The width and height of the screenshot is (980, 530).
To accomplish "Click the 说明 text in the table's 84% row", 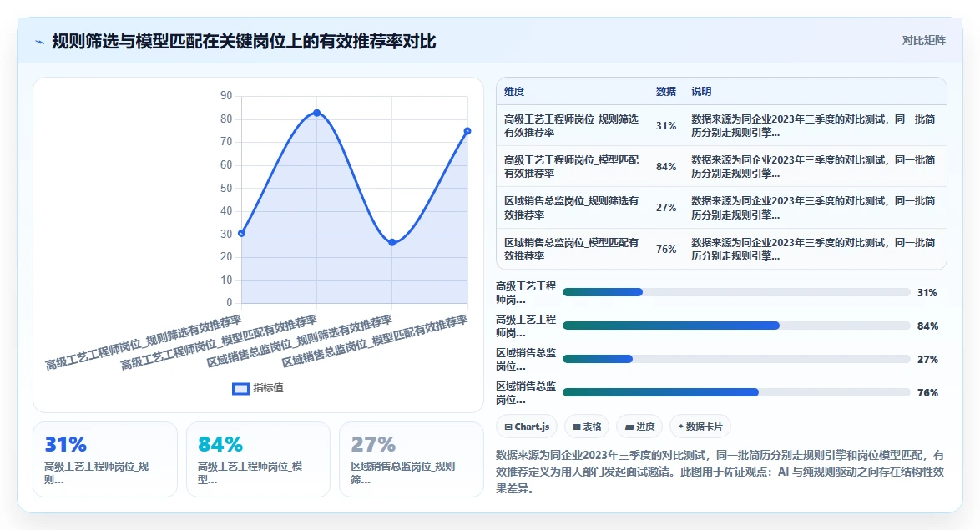I will (x=813, y=167).
